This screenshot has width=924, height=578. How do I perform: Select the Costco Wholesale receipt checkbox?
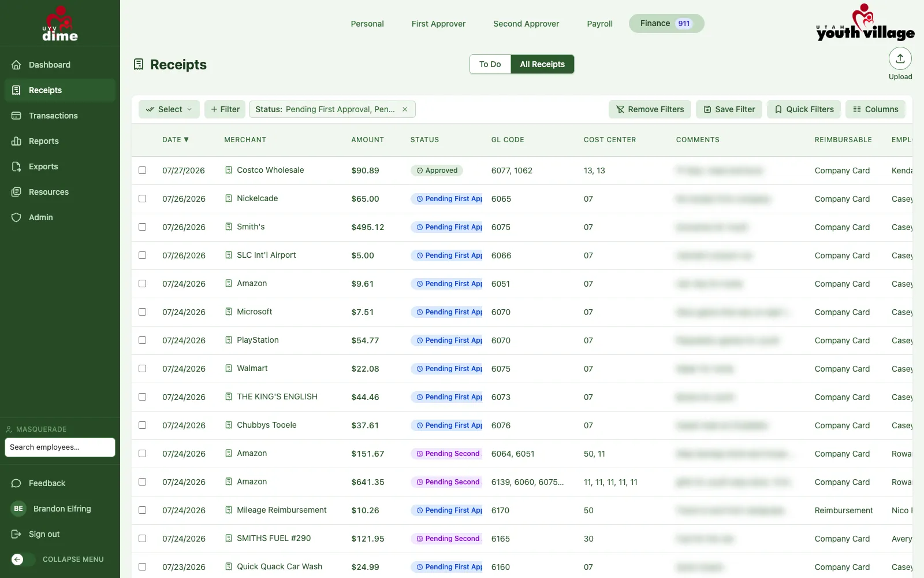tap(142, 171)
